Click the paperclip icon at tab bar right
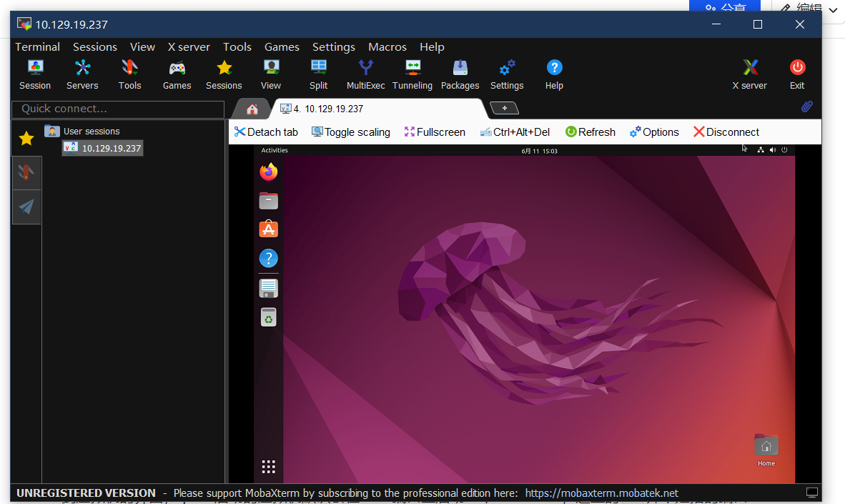 coord(806,107)
